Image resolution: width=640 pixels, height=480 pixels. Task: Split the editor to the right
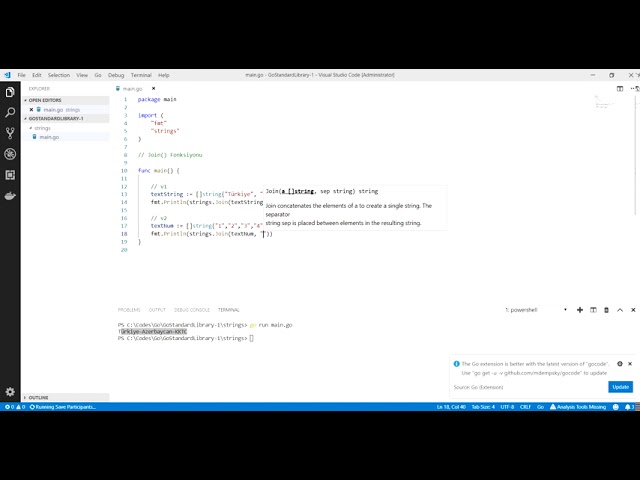(x=620, y=89)
